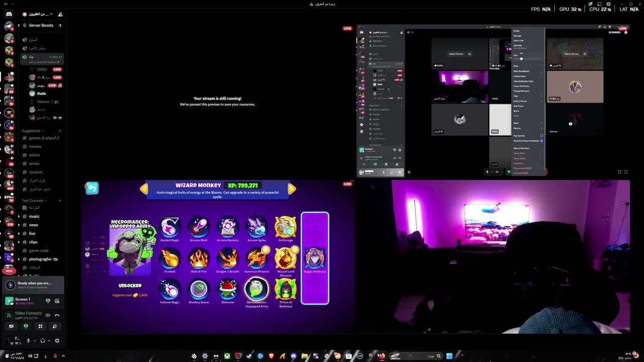Screen dimensions: 644x362
Task: Select Magus Perfectus paragon icon
Action: click(315, 258)
